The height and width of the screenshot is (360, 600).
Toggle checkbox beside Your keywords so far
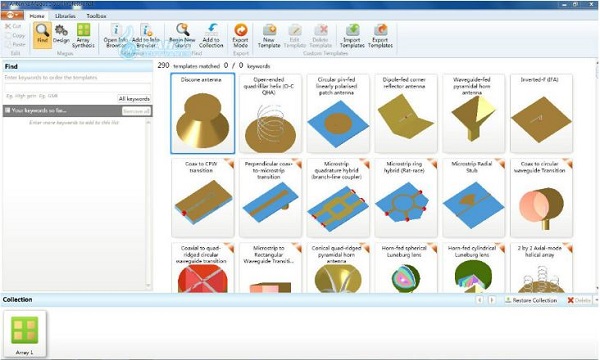(7, 110)
